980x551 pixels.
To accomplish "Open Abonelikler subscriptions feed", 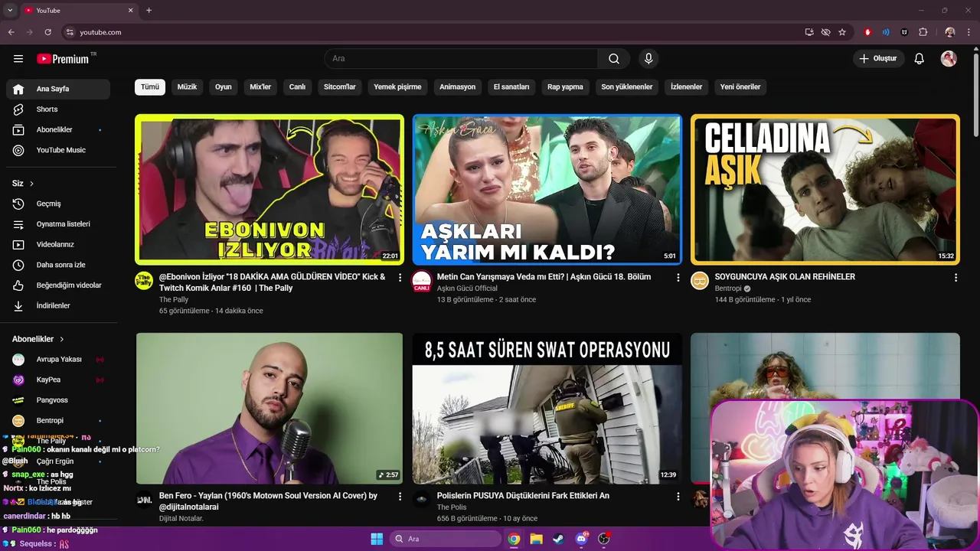I will click(x=58, y=130).
